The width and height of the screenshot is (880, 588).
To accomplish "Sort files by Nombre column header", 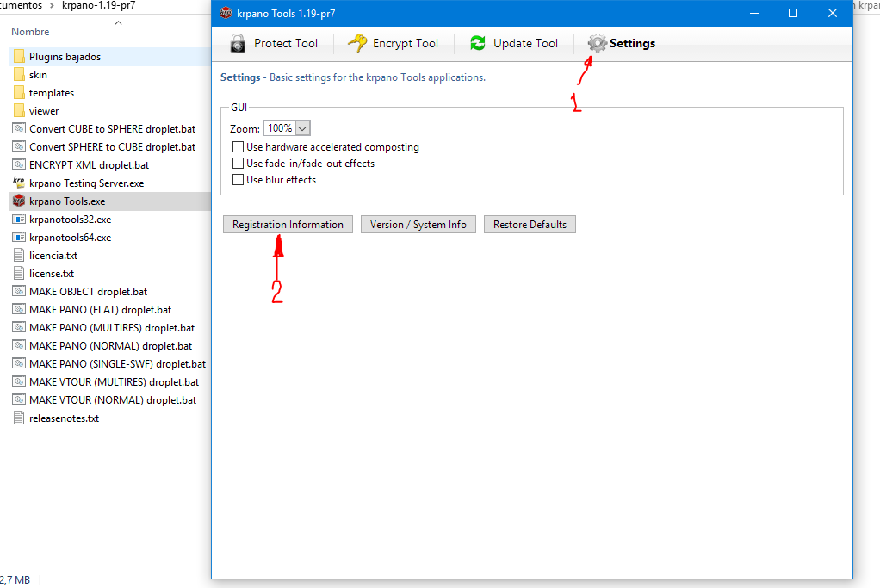I will [x=30, y=32].
